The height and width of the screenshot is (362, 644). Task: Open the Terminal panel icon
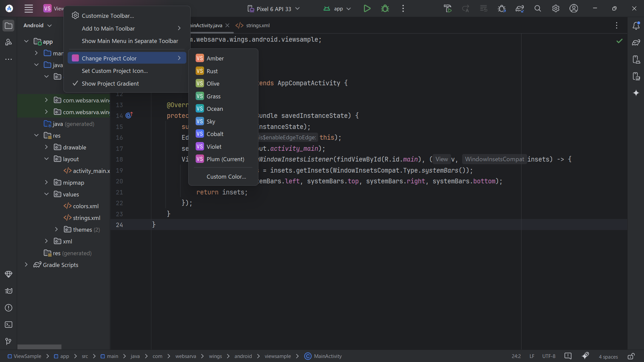coord(8,324)
